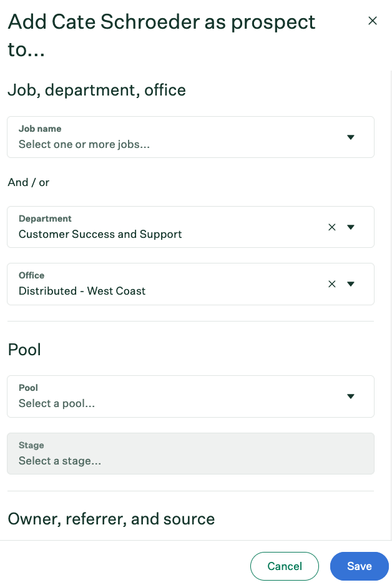The width and height of the screenshot is (392, 585).
Task: Close the Add prospect dialog
Action: (x=372, y=21)
